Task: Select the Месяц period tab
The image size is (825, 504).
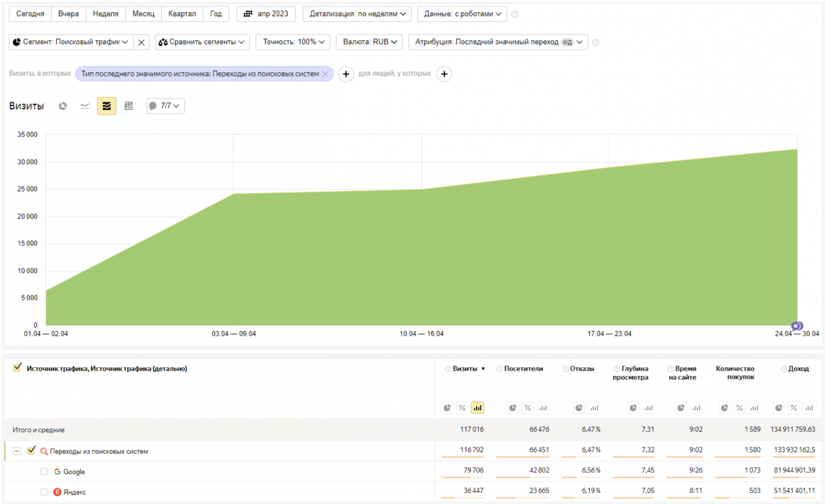Action: pos(143,14)
